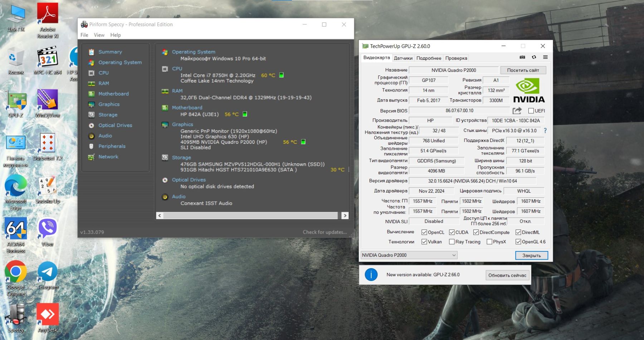The width and height of the screenshot is (644, 340).
Task: Select the MPC-HC x64 desktop icon
Action: coord(48,61)
